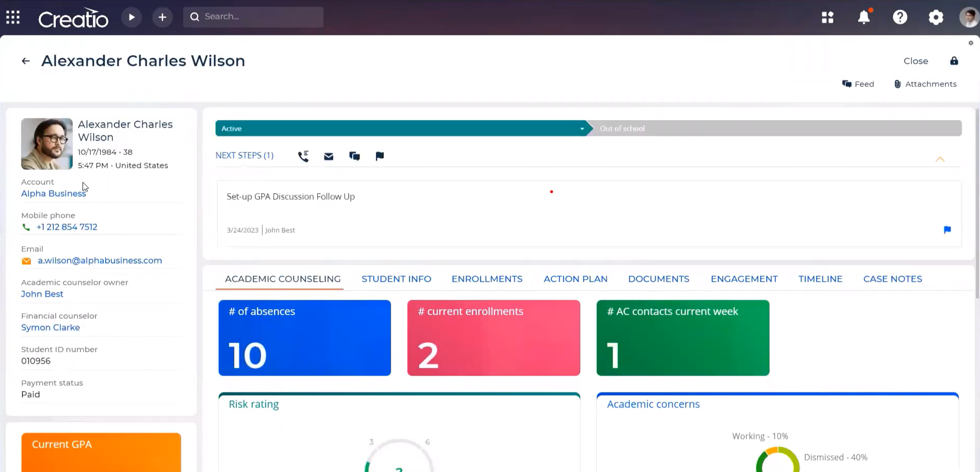
Task: Expand NEXT STEPS (1) list
Action: click(244, 155)
